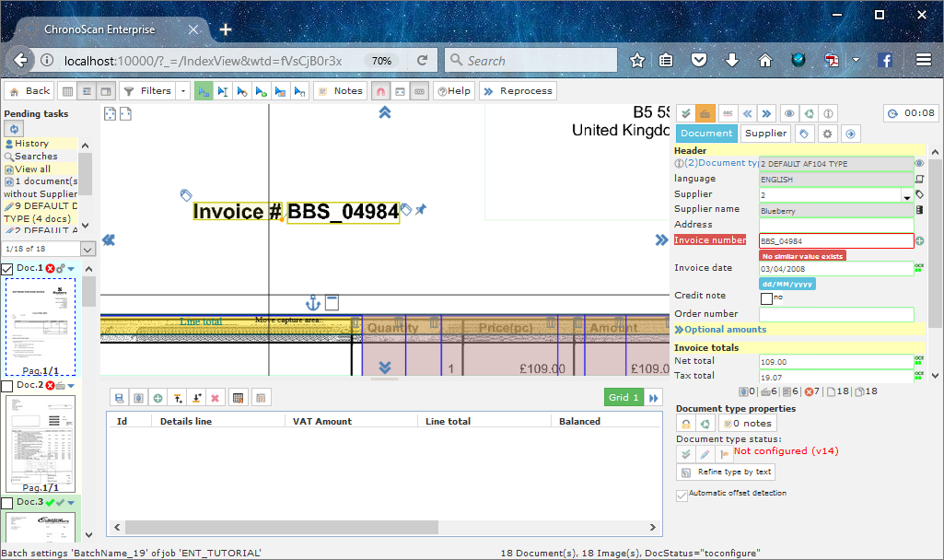944x560 pixels.
Task: Select the pointer with table capture tool
Action: point(281,91)
